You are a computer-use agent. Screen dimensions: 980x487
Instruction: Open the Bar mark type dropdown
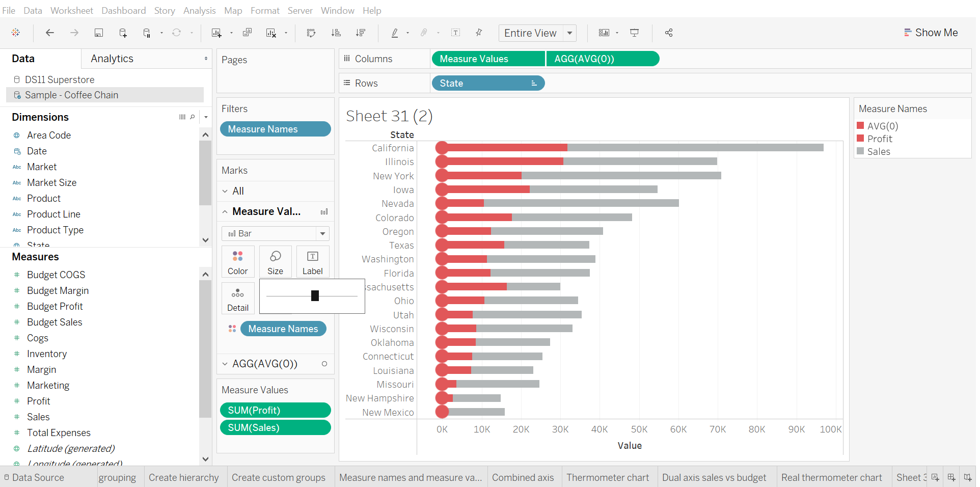(322, 233)
